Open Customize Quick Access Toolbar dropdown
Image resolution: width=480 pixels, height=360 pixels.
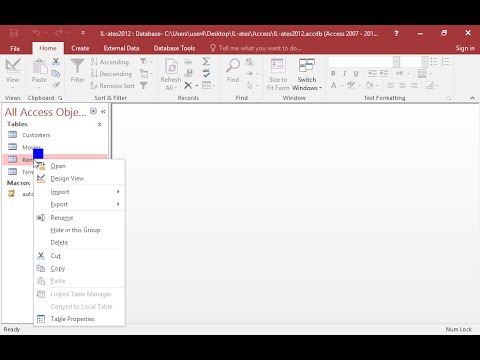pos(83,33)
